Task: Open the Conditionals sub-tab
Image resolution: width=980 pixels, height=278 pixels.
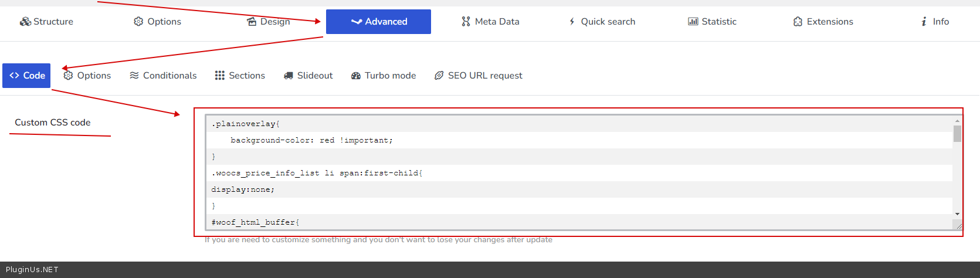Action: pyautogui.click(x=163, y=76)
